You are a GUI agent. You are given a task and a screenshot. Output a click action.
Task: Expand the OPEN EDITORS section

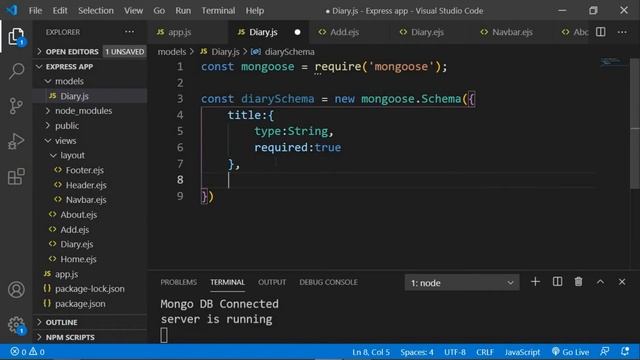(x=90, y=51)
